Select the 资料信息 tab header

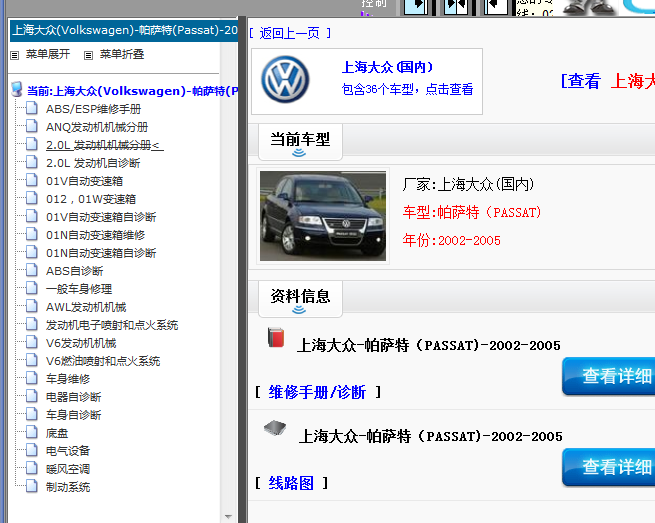pyautogui.click(x=300, y=299)
